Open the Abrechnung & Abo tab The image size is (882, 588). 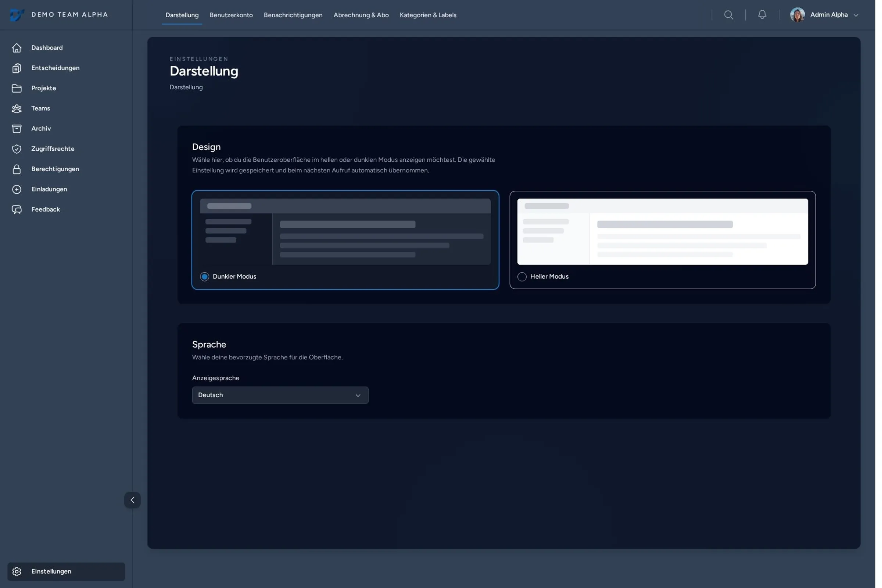(x=361, y=15)
